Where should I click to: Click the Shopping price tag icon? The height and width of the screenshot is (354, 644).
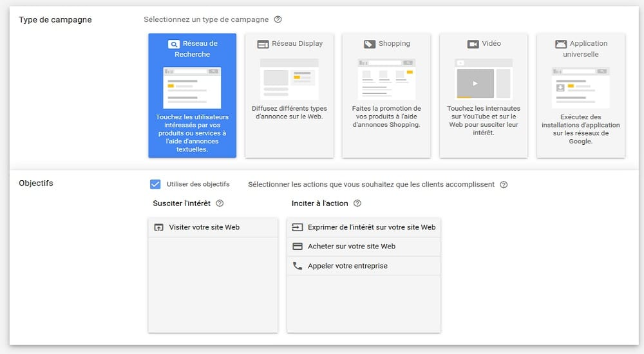click(x=370, y=44)
